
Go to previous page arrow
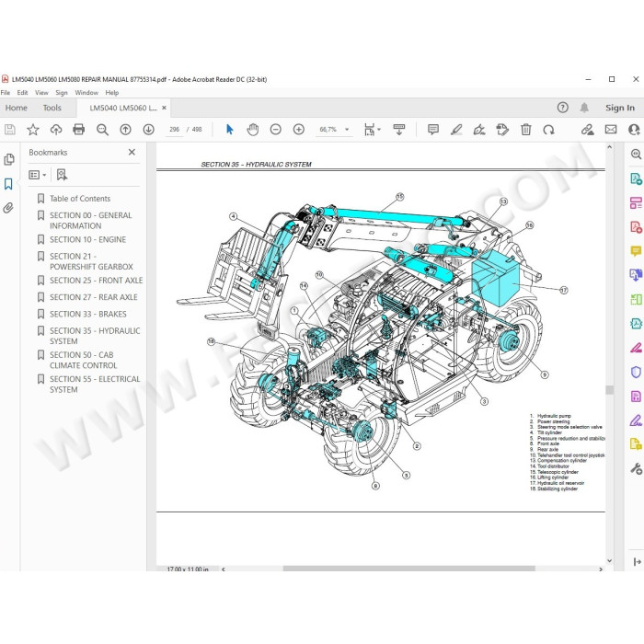click(x=126, y=130)
